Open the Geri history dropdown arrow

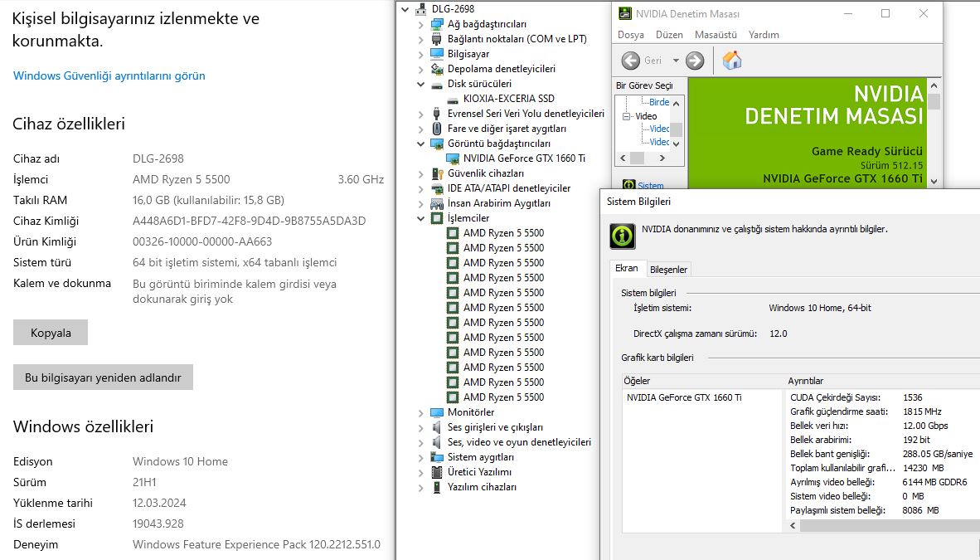click(x=676, y=61)
